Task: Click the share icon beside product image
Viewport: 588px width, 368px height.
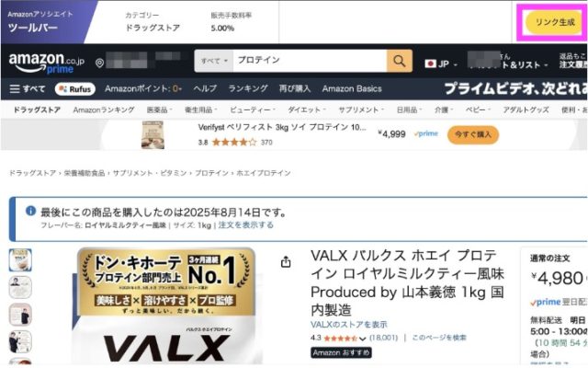Action: tap(286, 261)
